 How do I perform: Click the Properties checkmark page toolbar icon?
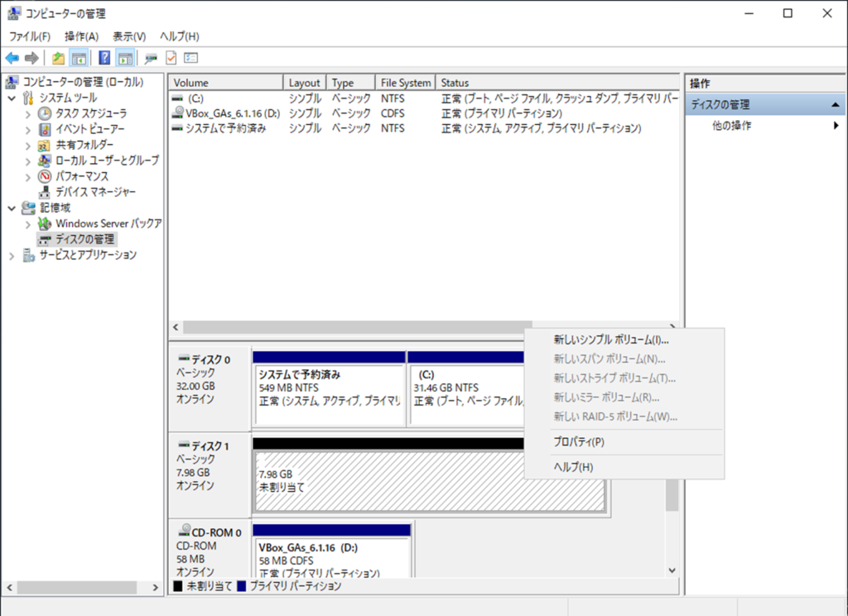(171, 58)
